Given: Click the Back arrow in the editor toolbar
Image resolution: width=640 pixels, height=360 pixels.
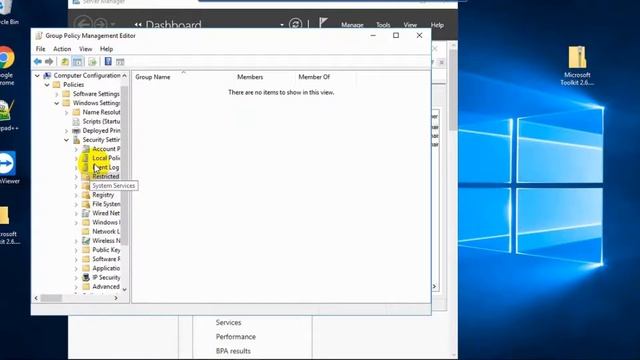Looking at the screenshot, I should [x=38, y=62].
